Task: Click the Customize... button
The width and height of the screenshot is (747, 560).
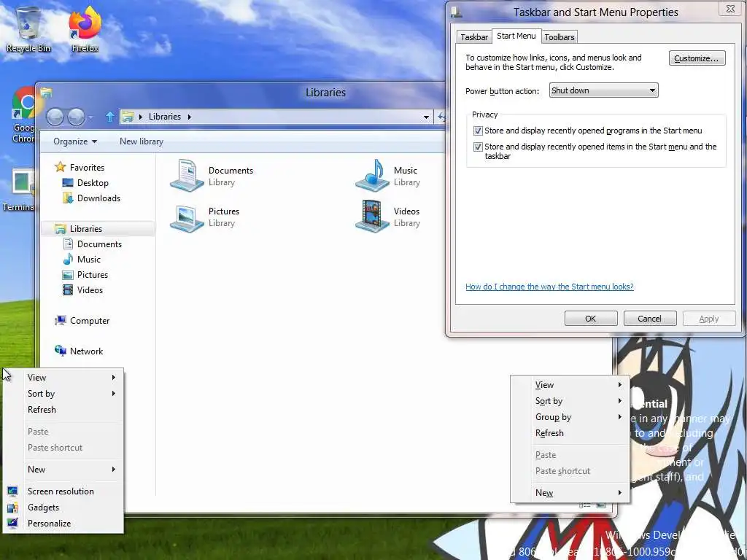Action: [697, 58]
